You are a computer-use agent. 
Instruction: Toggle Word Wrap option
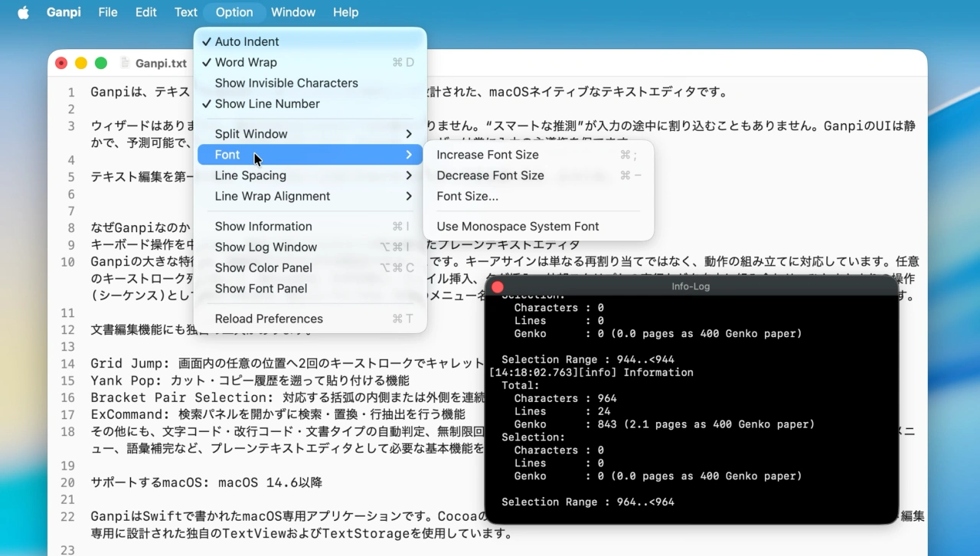pos(310,63)
